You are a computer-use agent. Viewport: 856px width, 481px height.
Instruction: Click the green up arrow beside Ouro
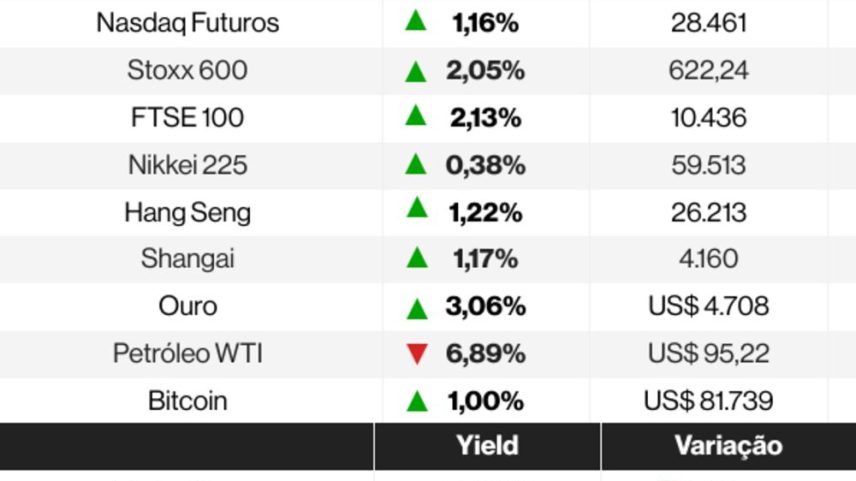(417, 308)
